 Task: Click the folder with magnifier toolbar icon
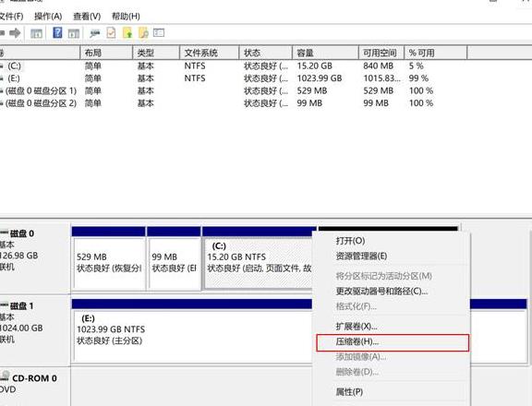pyautogui.click(x=143, y=32)
